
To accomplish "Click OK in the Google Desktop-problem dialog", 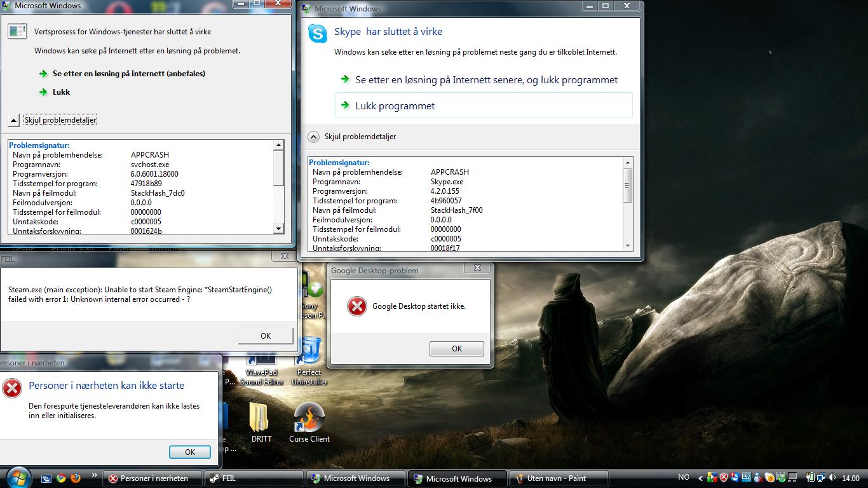I will 457,349.
